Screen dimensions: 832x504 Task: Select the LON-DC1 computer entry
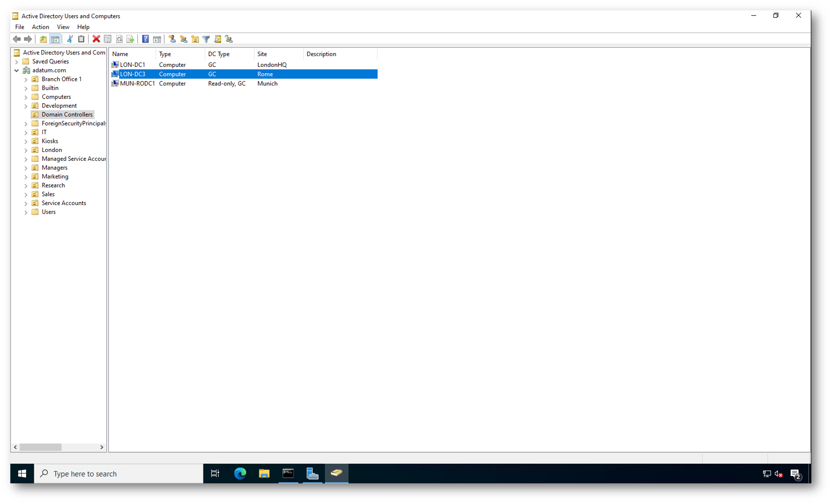(132, 65)
